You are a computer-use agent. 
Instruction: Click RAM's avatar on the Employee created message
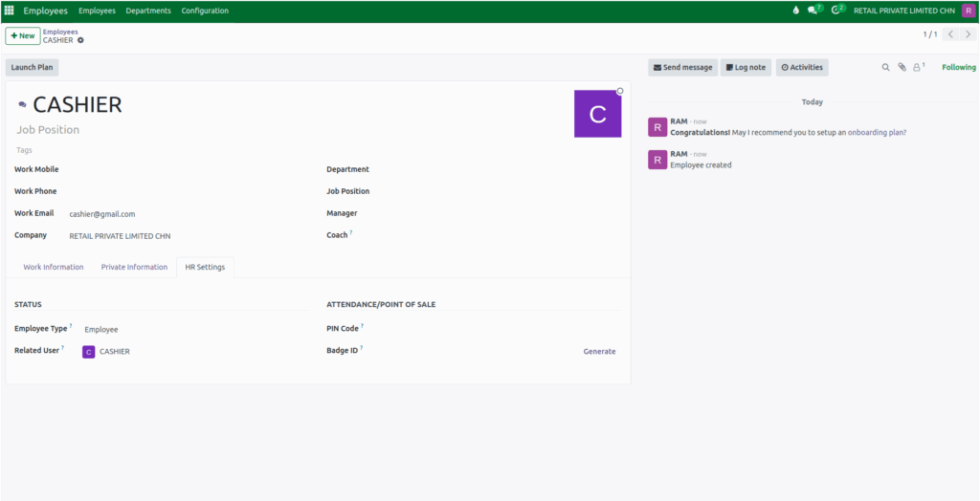pyautogui.click(x=657, y=160)
